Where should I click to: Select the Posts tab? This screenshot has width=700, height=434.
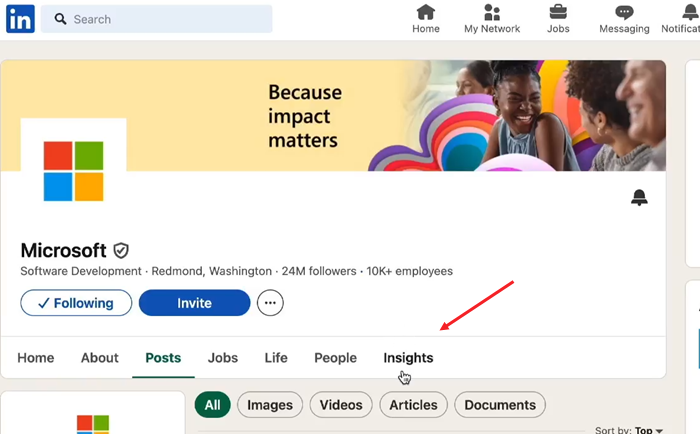pyautogui.click(x=163, y=358)
